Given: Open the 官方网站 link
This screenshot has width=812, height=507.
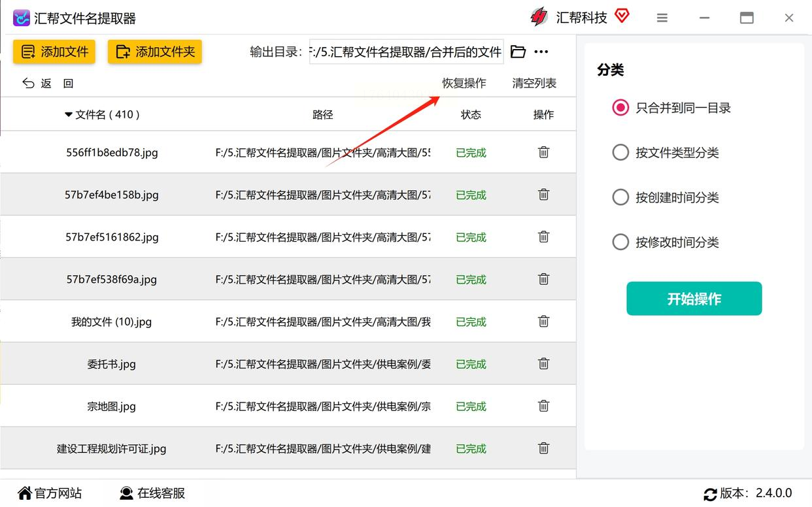Looking at the screenshot, I should [x=50, y=493].
